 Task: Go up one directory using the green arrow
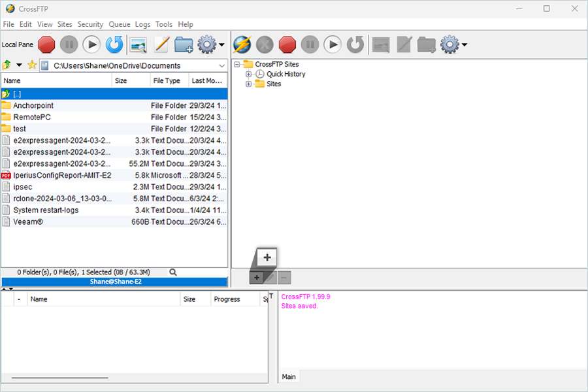[7, 65]
